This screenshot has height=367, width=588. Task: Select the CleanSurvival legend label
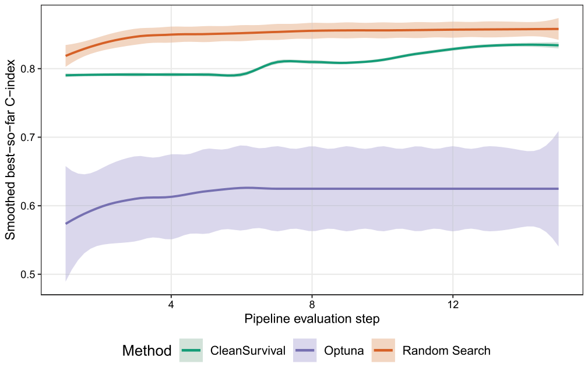click(248, 351)
